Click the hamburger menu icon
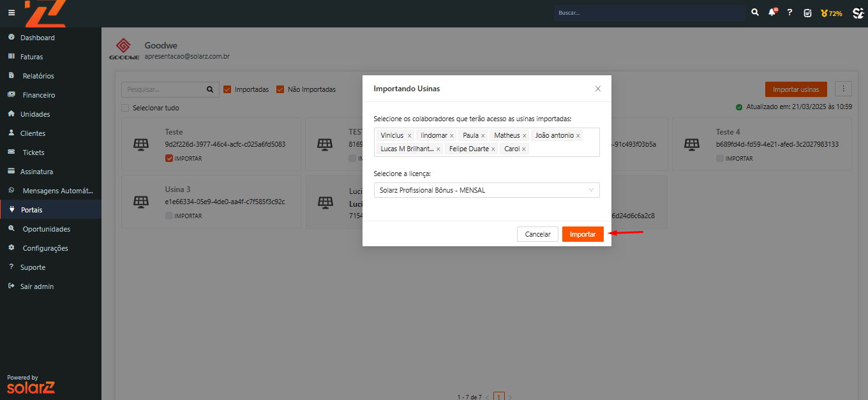The width and height of the screenshot is (868, 400). pyautogui.click(x=11, y=13)
